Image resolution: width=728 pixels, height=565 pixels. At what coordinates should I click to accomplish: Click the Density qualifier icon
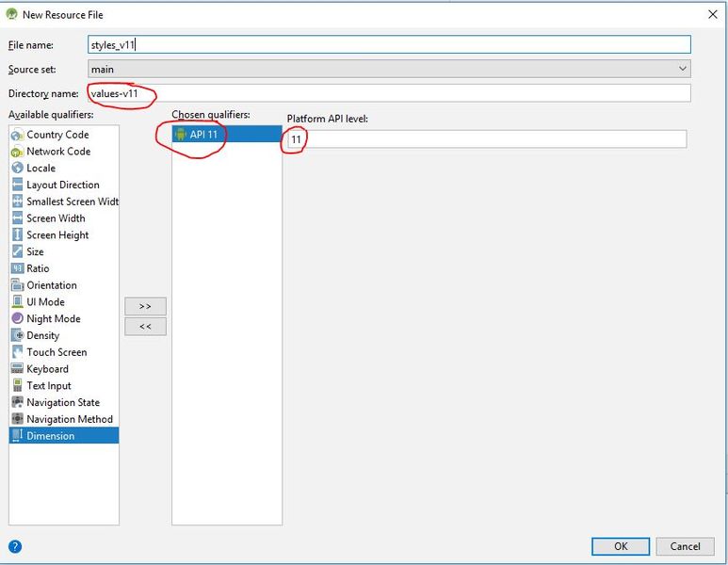[17, 335]
